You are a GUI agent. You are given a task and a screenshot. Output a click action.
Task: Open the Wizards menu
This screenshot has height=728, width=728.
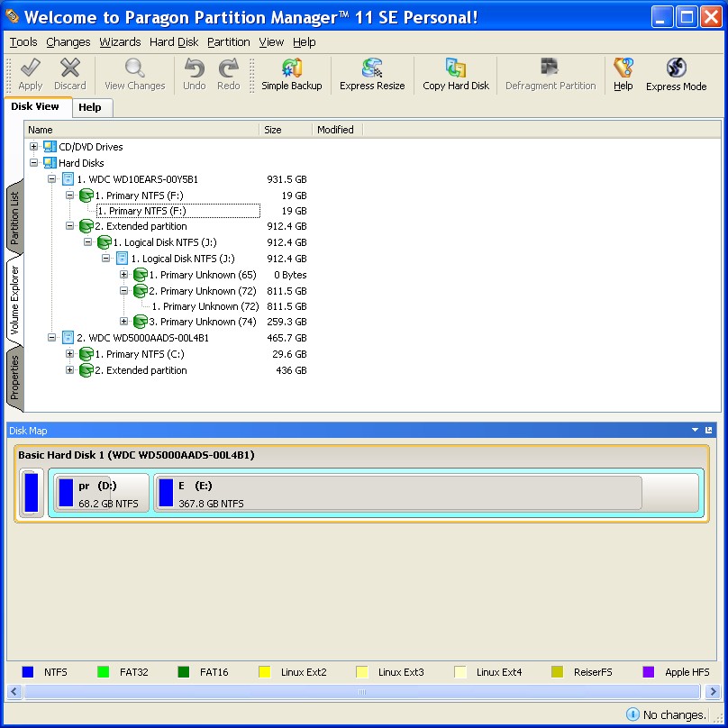pyautogui.click(x=120, y=42)
